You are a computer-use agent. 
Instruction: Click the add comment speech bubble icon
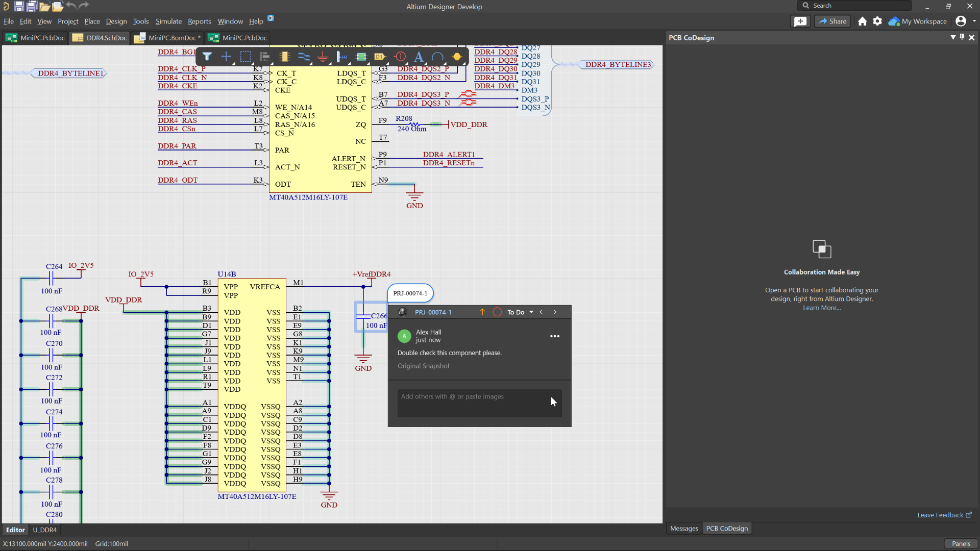(x=800, y=21)
